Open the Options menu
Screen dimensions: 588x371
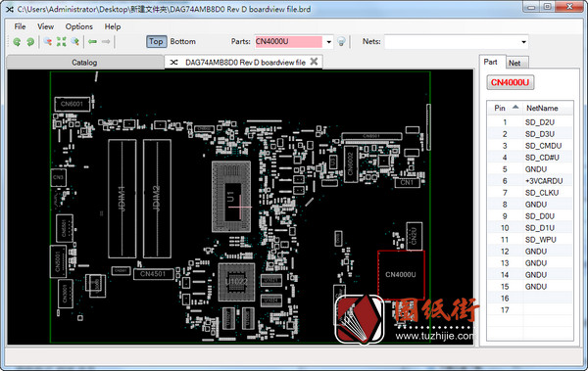[x=78, y=26]
